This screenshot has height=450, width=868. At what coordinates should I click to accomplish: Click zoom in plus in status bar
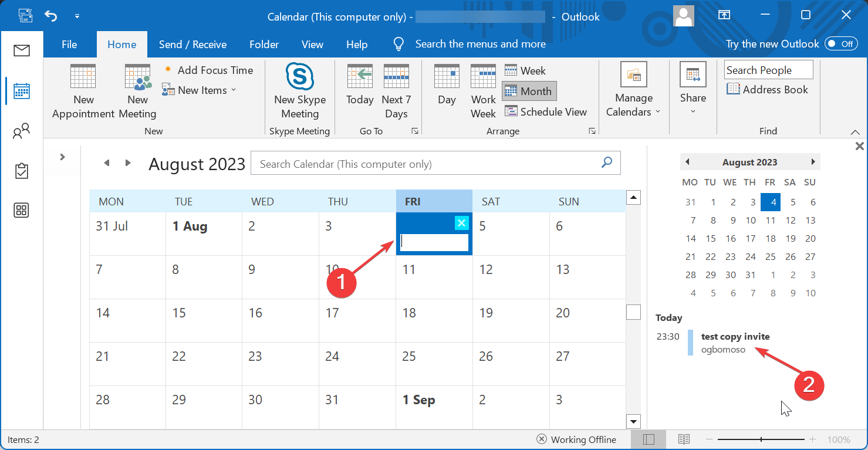point(813,439)
